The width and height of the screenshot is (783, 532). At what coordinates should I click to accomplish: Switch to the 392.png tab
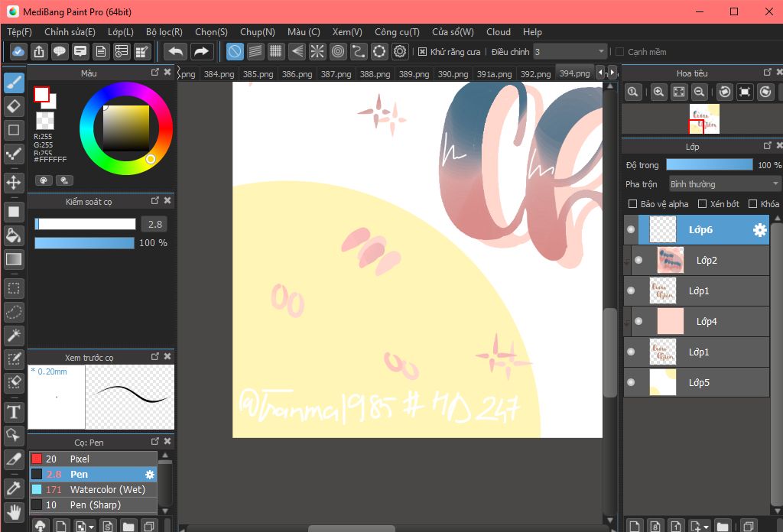[x=535, y=74]
